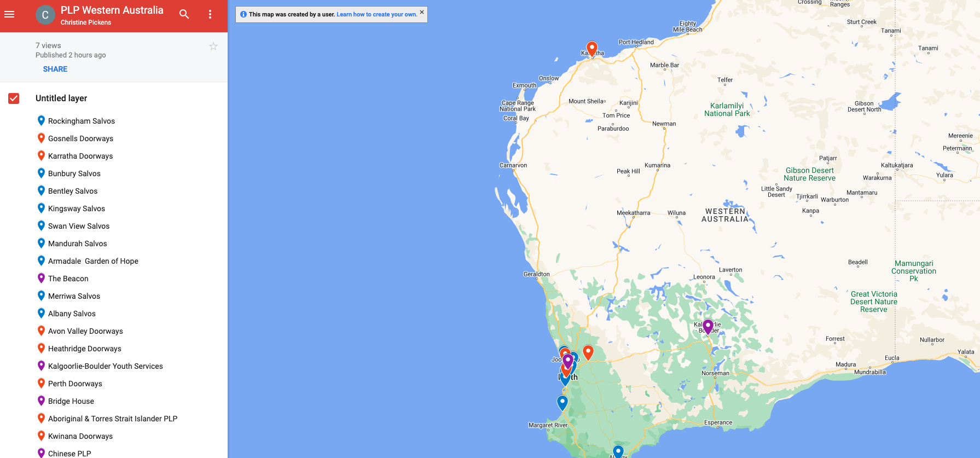
Task: Select Aboriginal & Torres Strait Islander PLP
Action: [x=114, y=419]
